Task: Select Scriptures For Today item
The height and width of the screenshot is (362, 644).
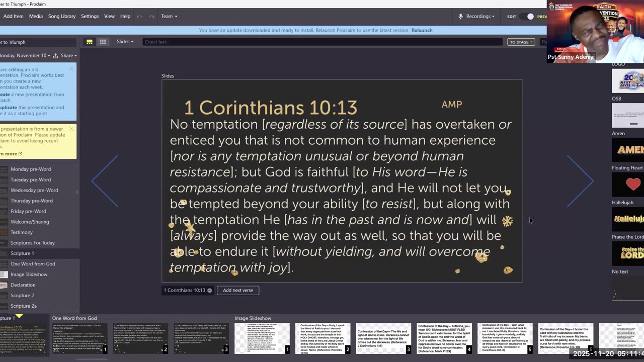Action: [33, 243]
